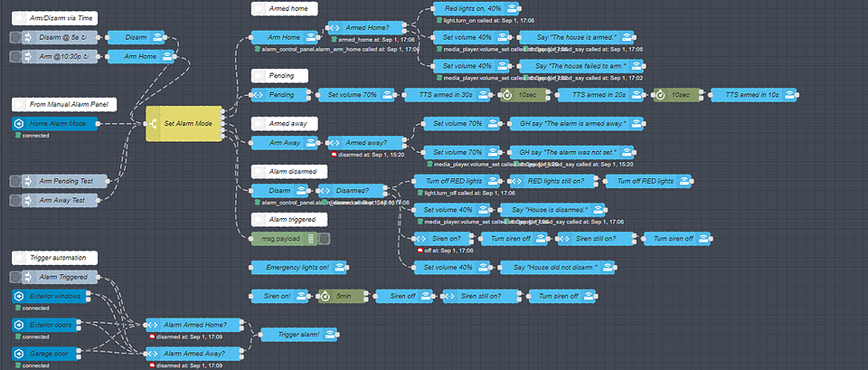
Task: Click the first 10sec delay timer icon
Action: [x=508, y=95]
